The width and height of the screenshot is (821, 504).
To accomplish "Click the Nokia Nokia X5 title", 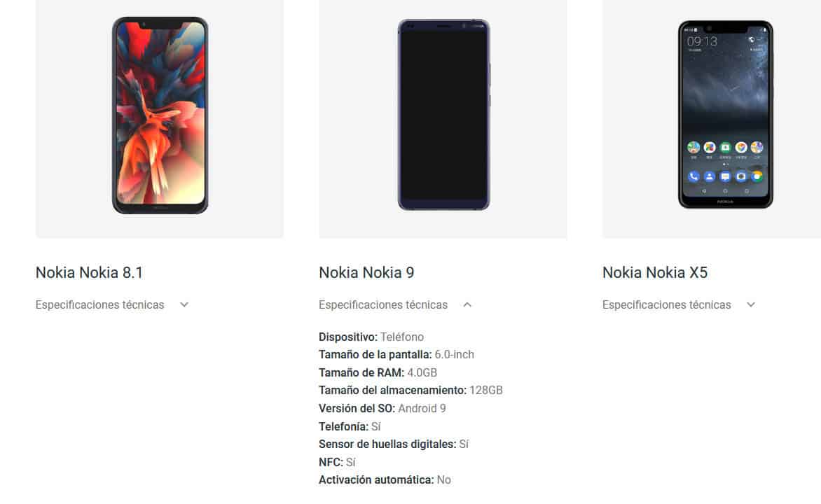I will 654,273.
